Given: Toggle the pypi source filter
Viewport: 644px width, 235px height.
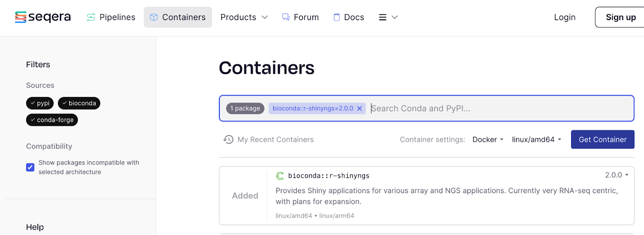Looking at the screenshot, I should (40, 103).
